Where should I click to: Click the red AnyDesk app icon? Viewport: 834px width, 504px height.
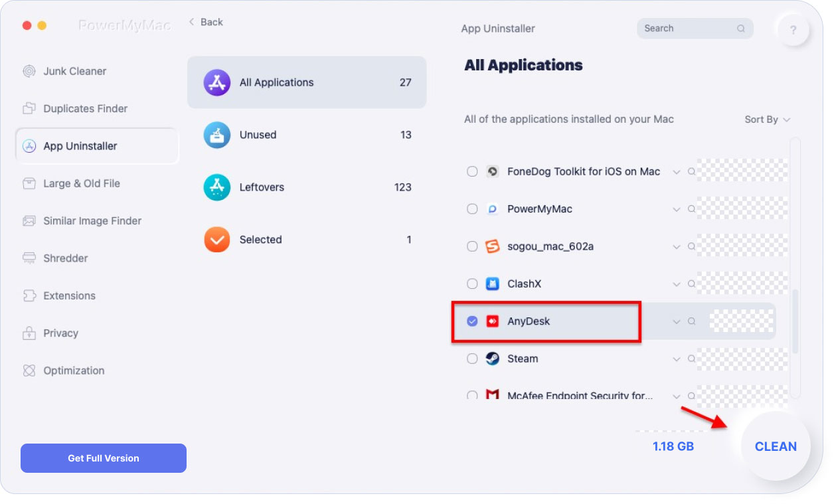[492, 321]
